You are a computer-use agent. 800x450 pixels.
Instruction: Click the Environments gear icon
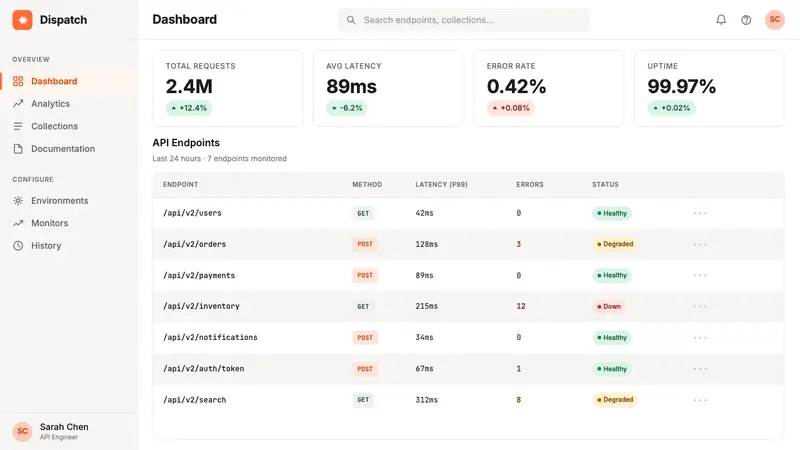(x=18, y=201)
